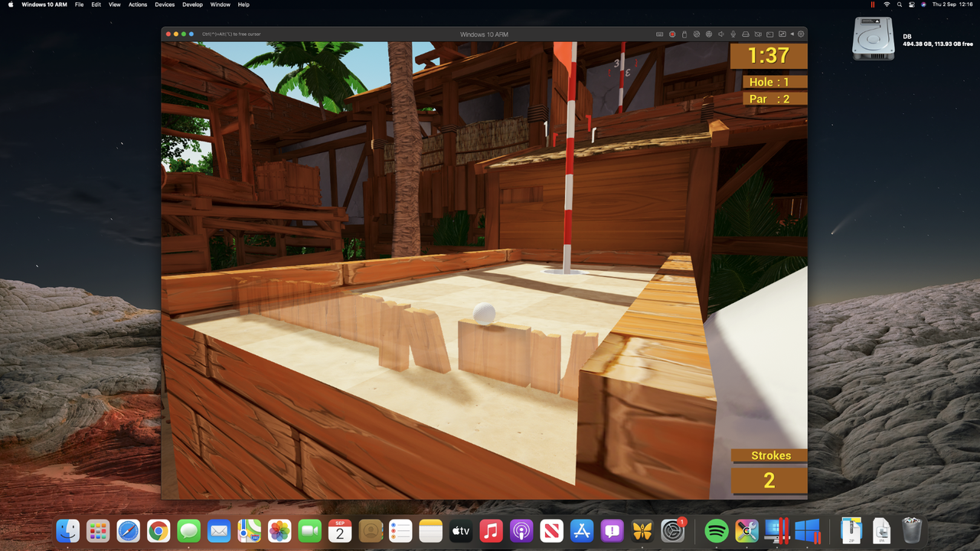
Task: Open System Preferences from the Dock
Action: [672, 530]
